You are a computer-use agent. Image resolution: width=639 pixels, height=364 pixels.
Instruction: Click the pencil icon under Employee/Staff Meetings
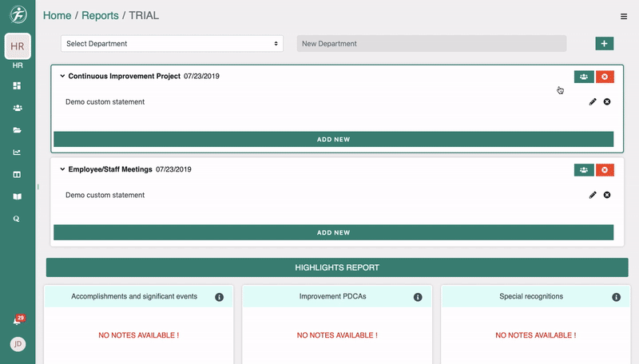click(x=593, y=195)
